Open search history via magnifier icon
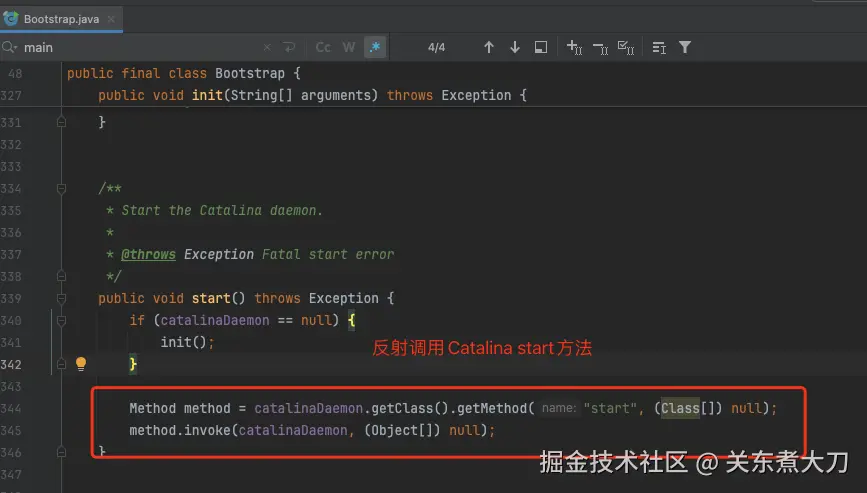The height and width of the screenshot is (493, 867). tap(9, 48)
